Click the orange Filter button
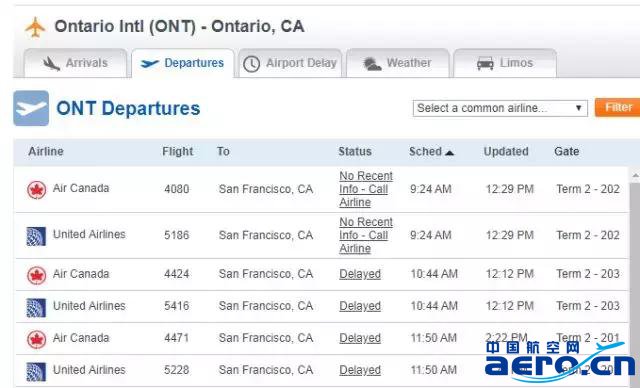 pos(618,107)
